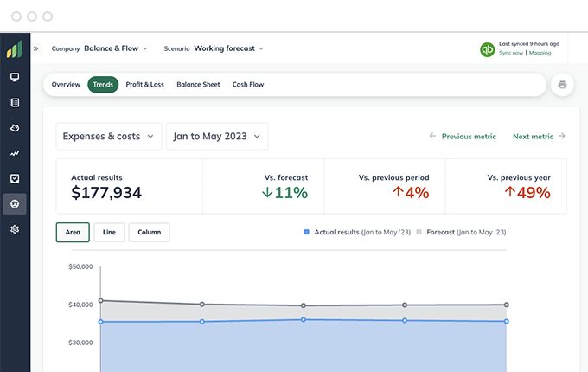Image resolution: width=588 pixels, height=372 pixels.
Task: Toggle Forecast gray legend swatch
Action: (x=419, y=232)
